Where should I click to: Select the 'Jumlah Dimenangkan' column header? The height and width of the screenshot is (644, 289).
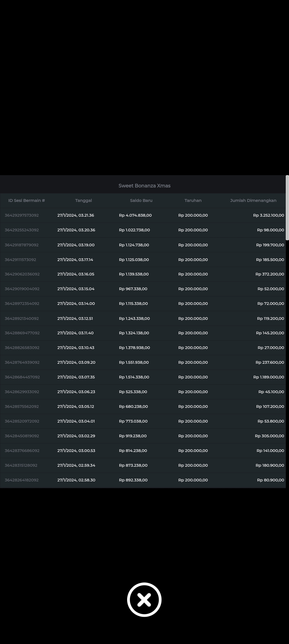point(253,201)
